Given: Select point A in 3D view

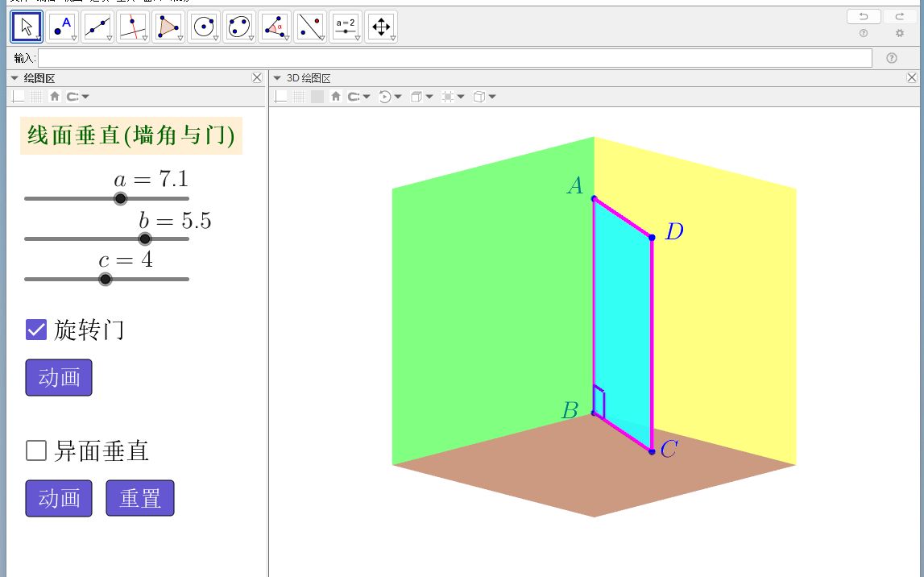Looking at the screenshot, I should (594, 198).
